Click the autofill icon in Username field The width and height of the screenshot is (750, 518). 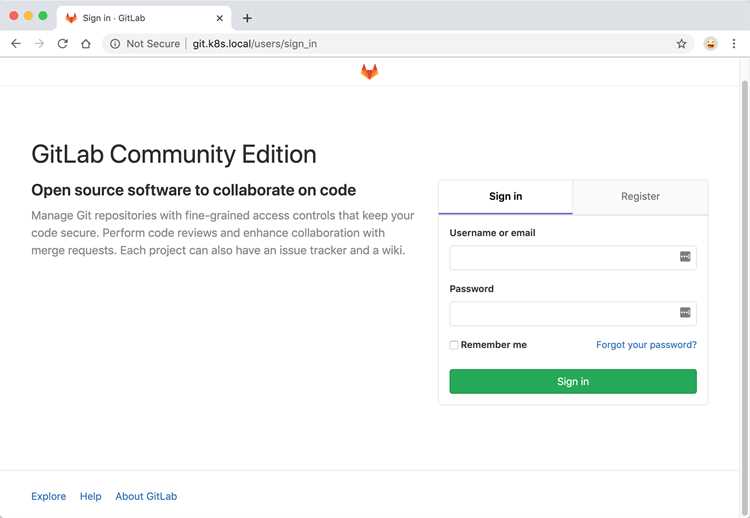click(x=685, y=257)
